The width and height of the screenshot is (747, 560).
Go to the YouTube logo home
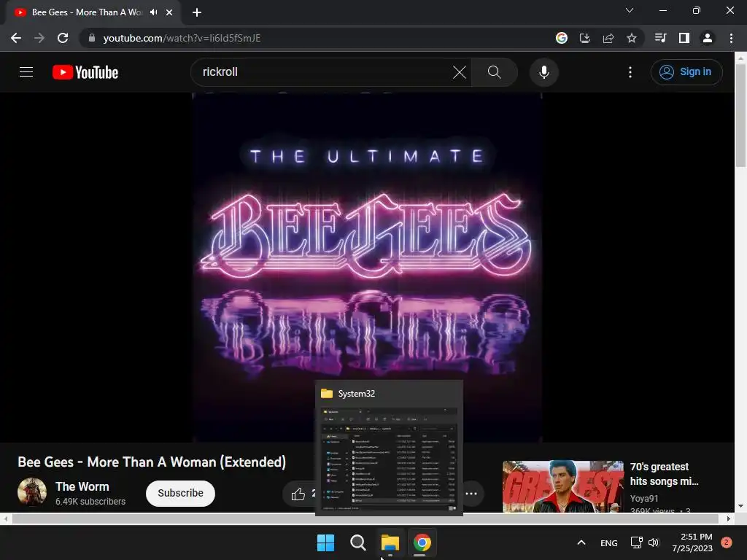(x=85, y=72)
